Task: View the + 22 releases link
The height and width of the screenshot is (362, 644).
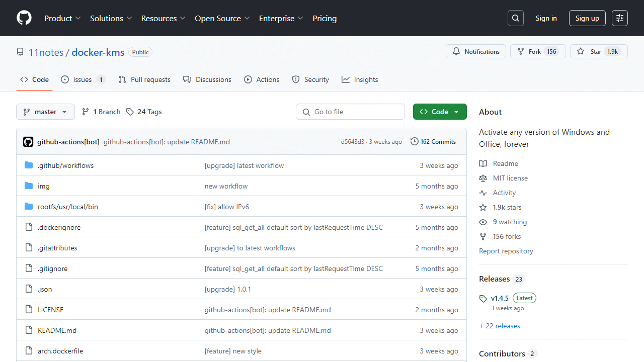Action: [x=500, y=326]
